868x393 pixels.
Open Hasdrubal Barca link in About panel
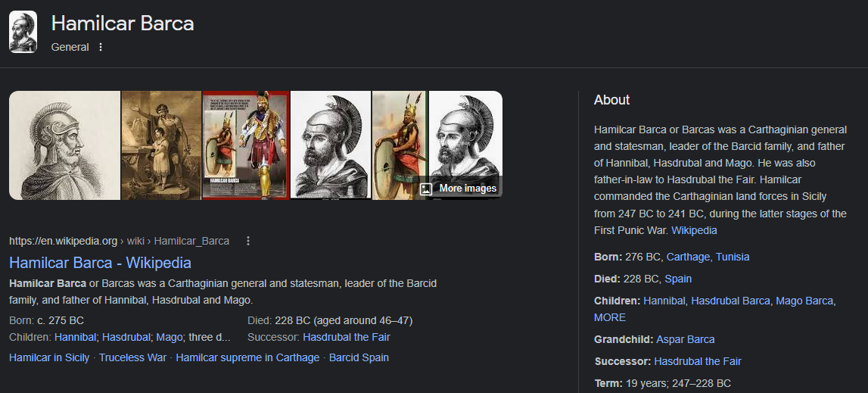tap(731, 301)
